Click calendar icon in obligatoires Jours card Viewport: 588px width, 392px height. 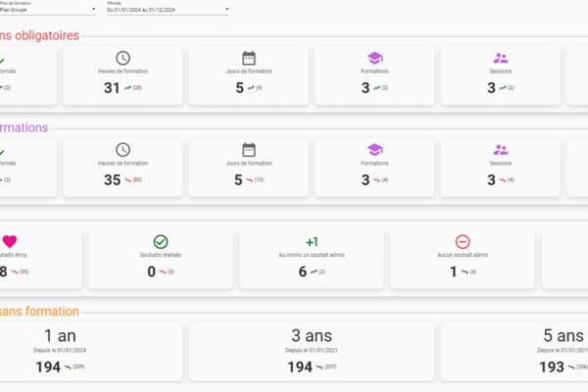click(x=249, y=58)
